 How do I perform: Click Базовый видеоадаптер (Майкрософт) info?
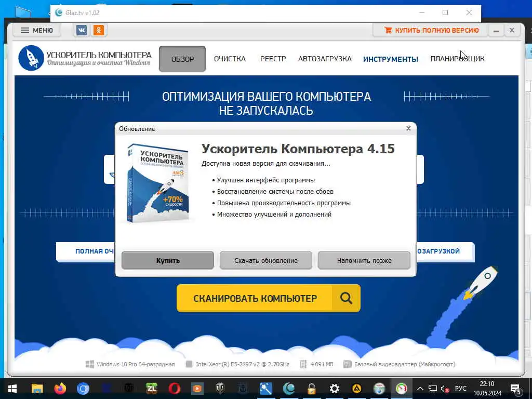(x=404, y=364)
